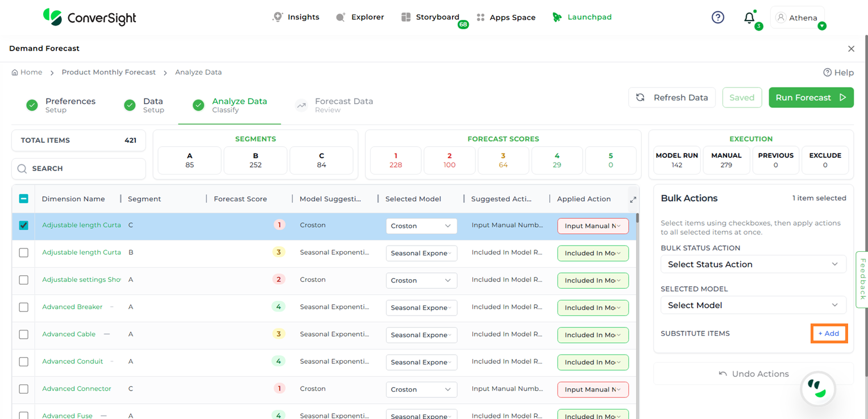
Task: Open the notifications bell
Action: tap(749, 18)
